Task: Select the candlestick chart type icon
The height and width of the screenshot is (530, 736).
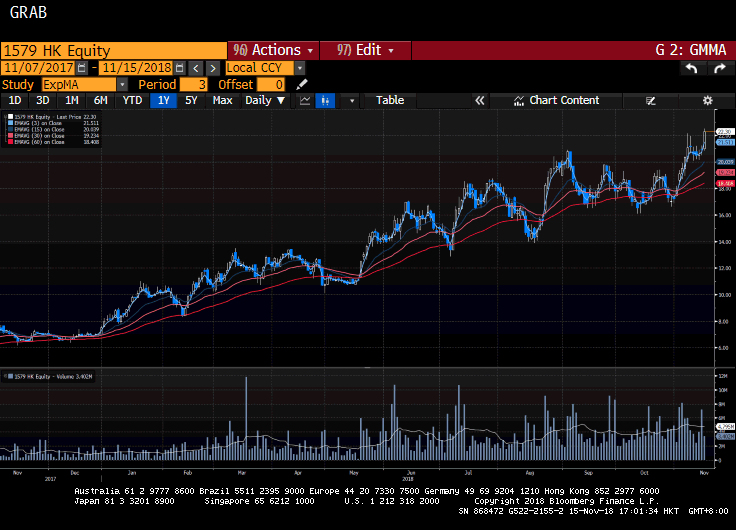Action: click(325, 100)
